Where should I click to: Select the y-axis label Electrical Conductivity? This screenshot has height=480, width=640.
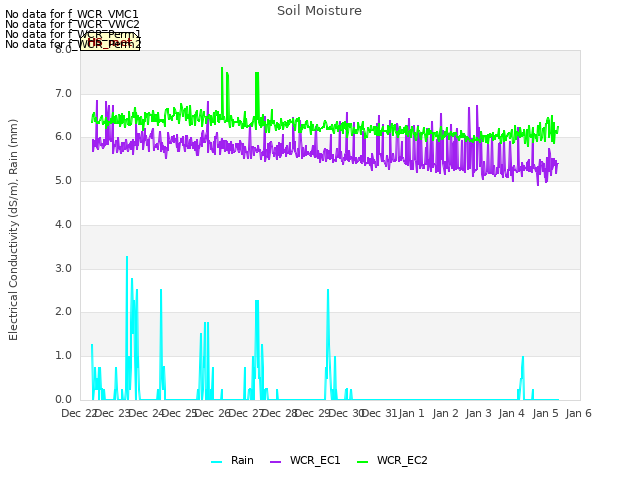13,230
